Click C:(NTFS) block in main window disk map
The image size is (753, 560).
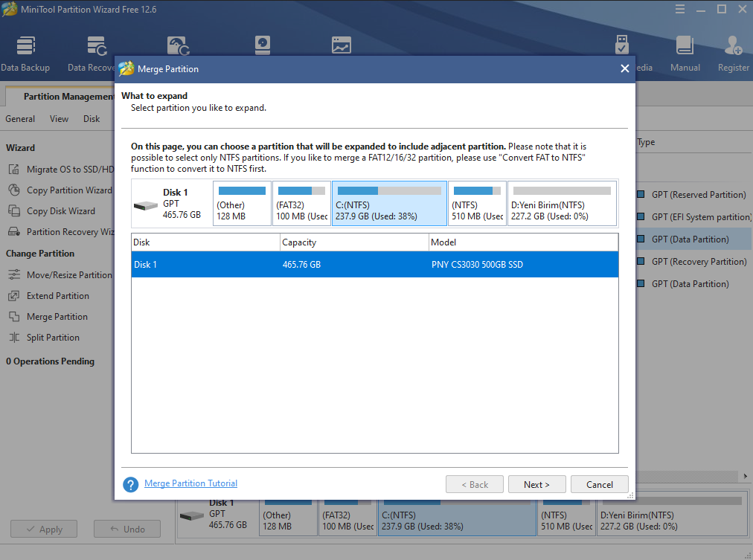457,518
